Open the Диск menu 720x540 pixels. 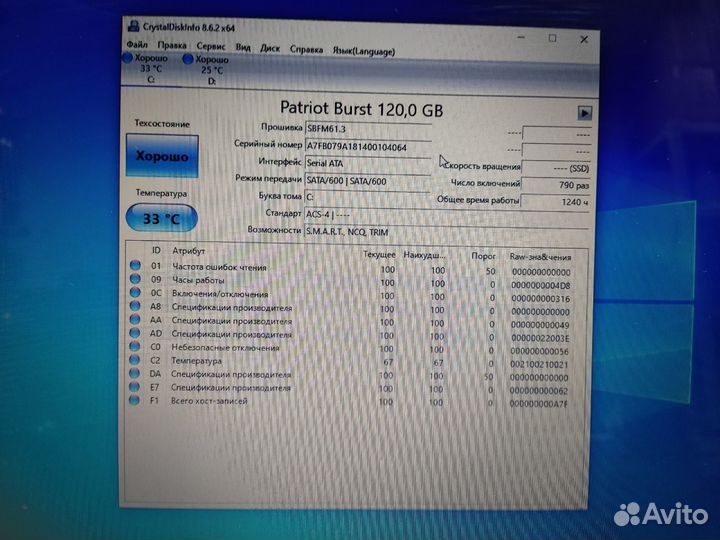coord(270,48)
